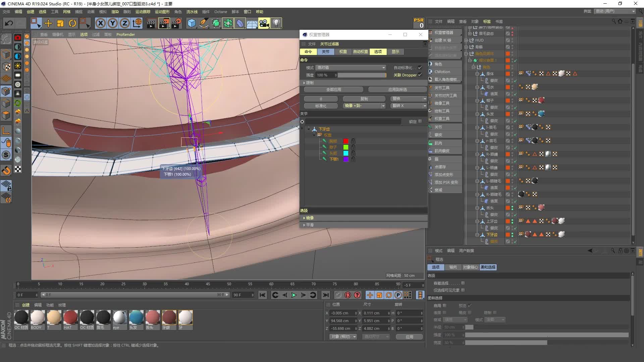Image resolution: width=644 pixels, height=362 pixels.
Task: Go to start of animation
Action: (263, 295)
